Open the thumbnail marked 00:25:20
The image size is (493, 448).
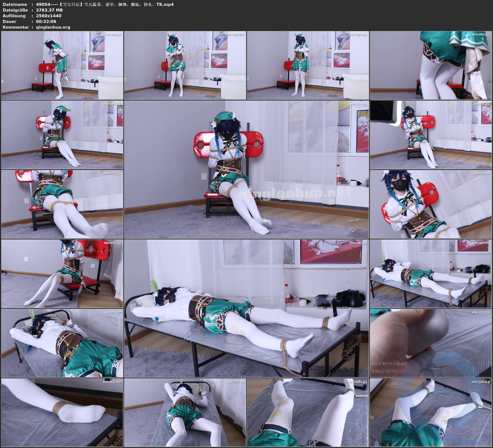[62, 412]
